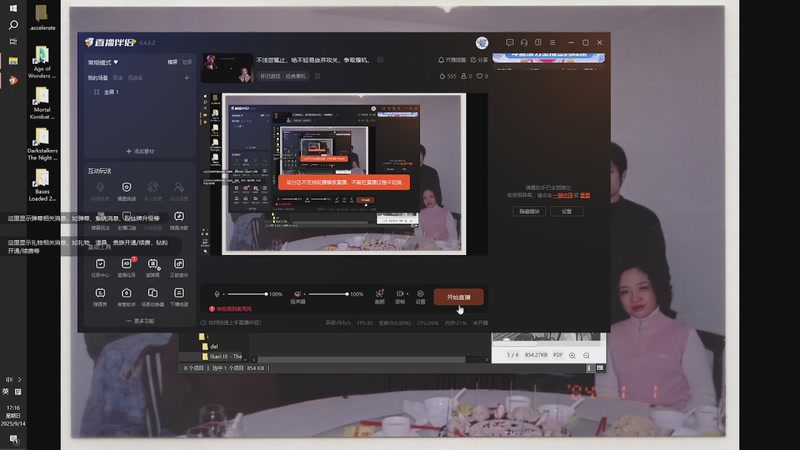Switch File Explorer to details view icon
This screenshot has width=800, height=450.
click(x=589, y=368)
